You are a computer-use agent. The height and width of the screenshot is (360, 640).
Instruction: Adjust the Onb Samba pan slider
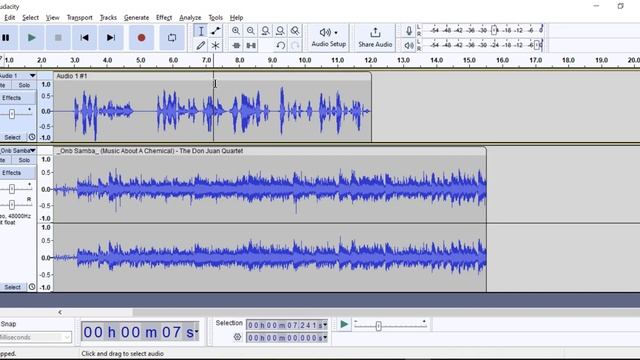[x=12, y=204]
